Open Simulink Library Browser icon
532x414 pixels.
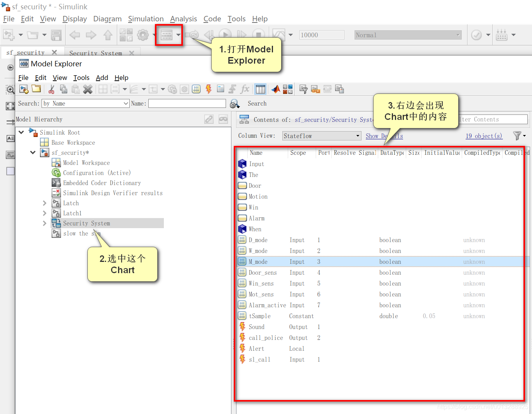pos(126,35)
